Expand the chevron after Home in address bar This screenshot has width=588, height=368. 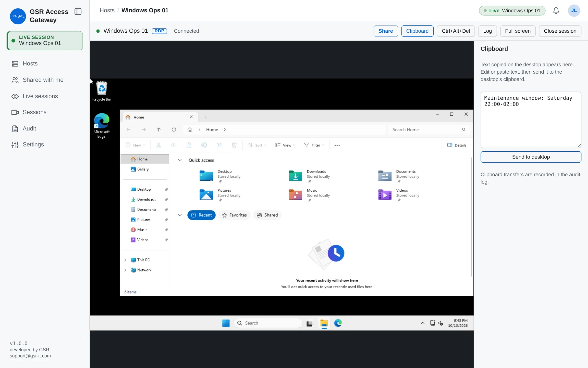tap(225, 130)
